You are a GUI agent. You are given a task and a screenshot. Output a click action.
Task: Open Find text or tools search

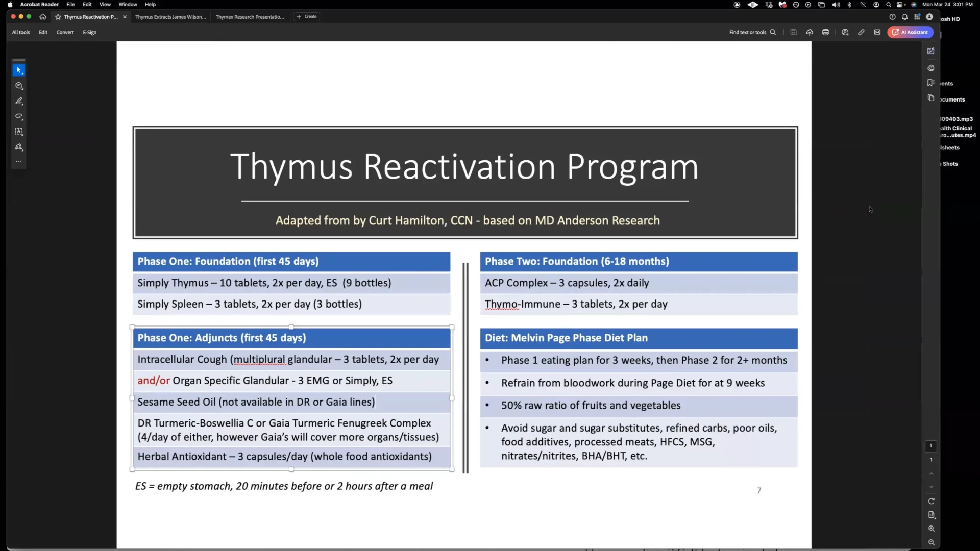753,32
